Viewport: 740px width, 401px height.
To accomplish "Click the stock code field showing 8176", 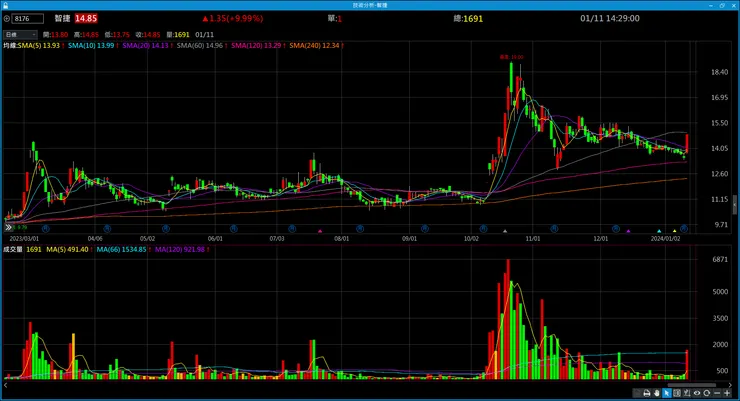I will click(28, 19).
